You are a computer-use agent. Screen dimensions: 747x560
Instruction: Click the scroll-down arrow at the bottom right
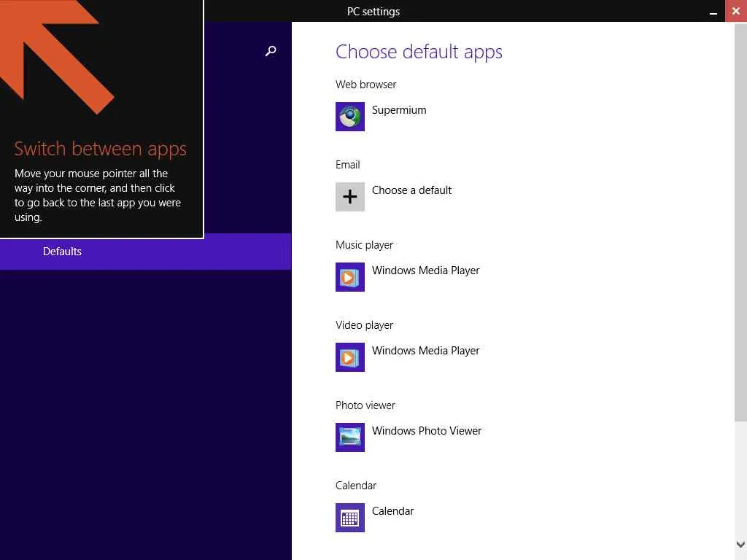coord(740,545)
